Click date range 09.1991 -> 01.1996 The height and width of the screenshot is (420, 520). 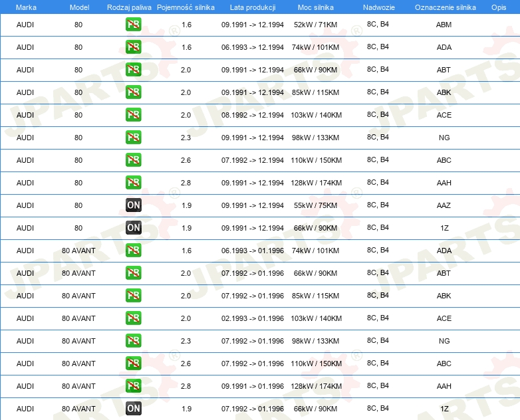[x=253, y=386]
